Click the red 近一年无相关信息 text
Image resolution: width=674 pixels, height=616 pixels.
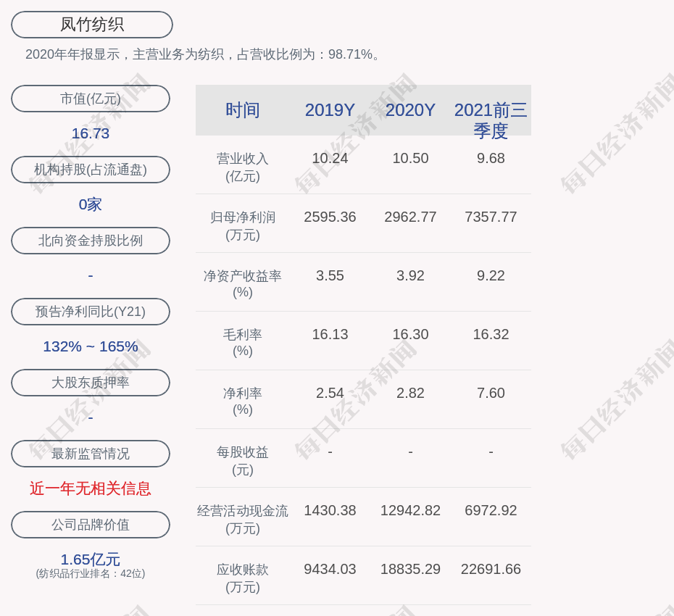[91, 488]
